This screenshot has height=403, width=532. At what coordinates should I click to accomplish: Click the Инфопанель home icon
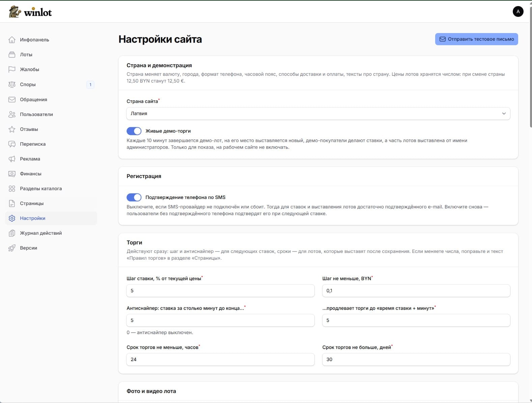click(12, 40)
